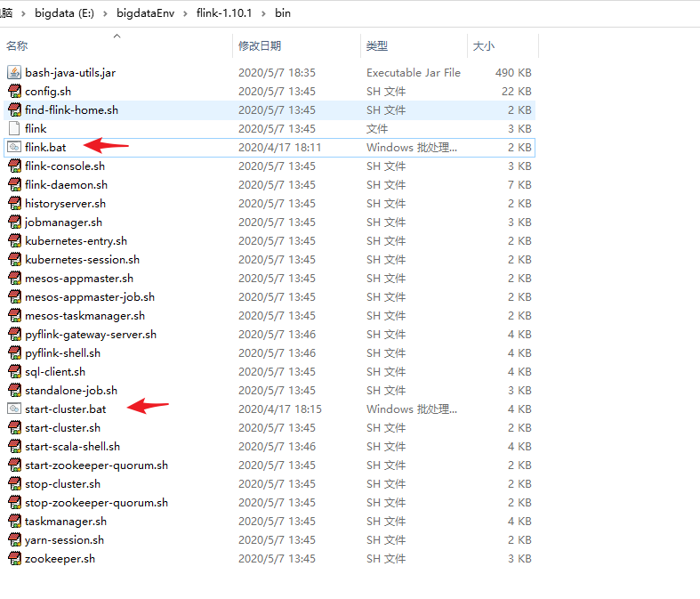700x599 pixels.
Task: Select historyserver.sh file icon
Action: pyautogui.click(x=14, y=204)
